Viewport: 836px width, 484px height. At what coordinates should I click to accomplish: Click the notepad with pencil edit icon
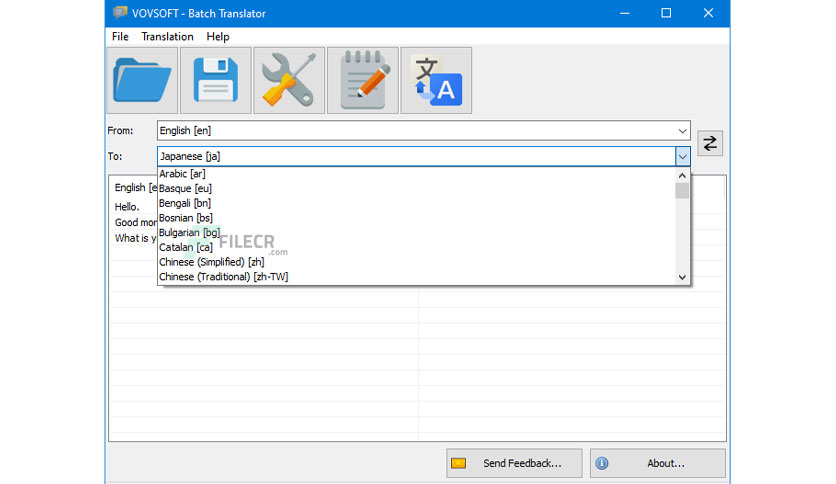(363, 80)
